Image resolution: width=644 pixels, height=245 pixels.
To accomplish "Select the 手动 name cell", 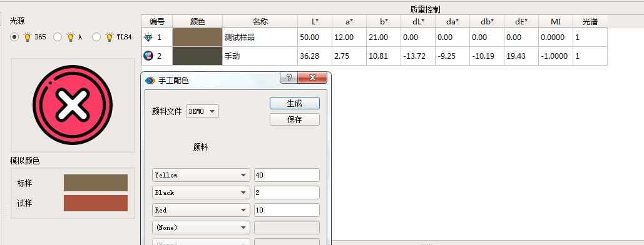I will (260, 56).
